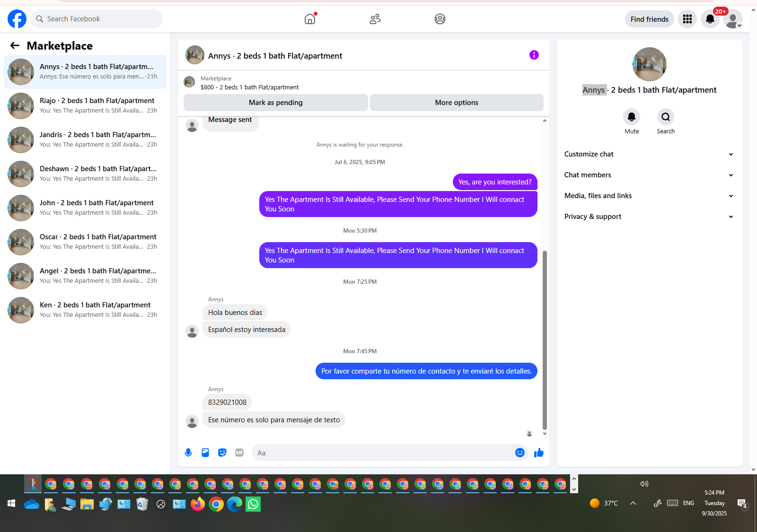This screenshot has width=757, height=532.
Task: Click the chat scrollbar up arrow
Action: pos(545,121)
